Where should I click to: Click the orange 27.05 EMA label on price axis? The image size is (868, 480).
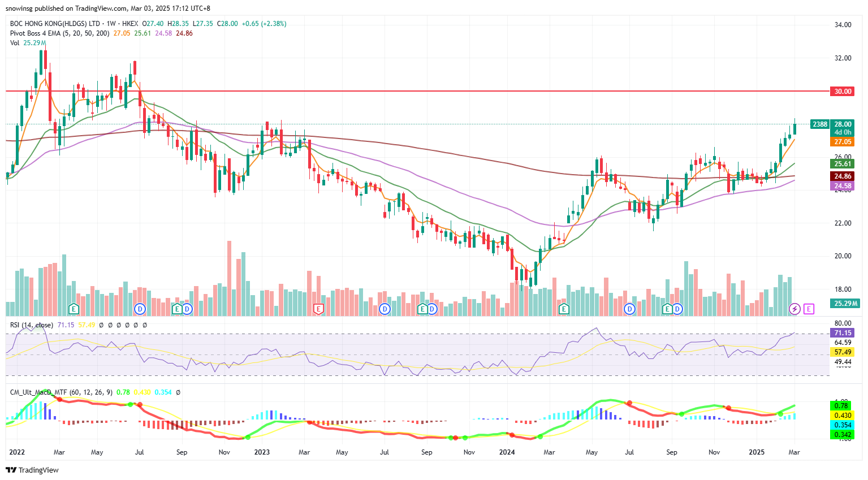[x=843, y=142]
